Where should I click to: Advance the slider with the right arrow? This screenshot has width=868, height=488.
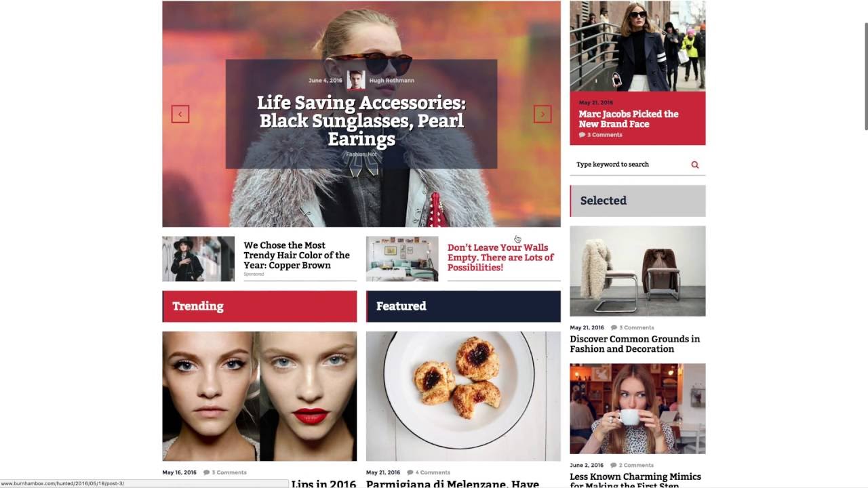point(542,114)
